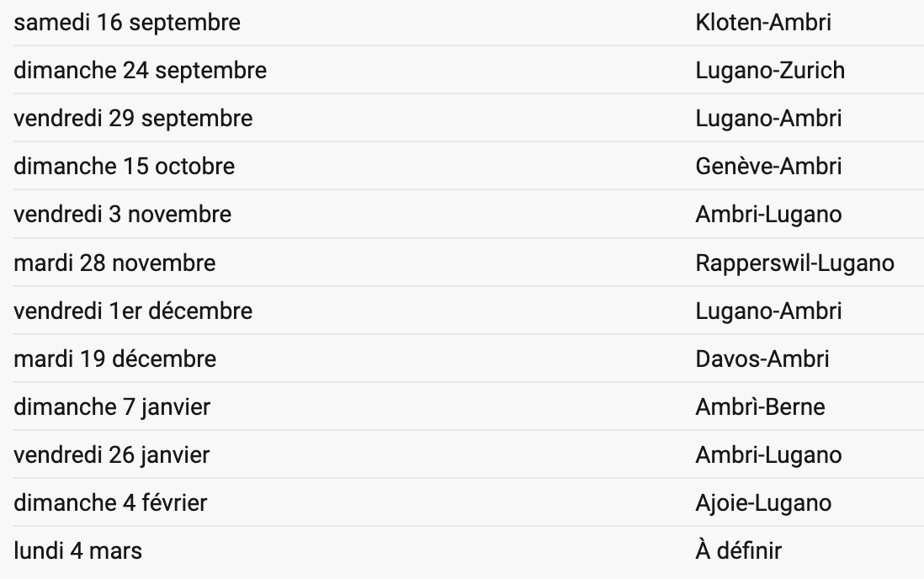This screenshot has width=924, height=579.
Task: Click the À définir entry
Action: pos(738,550)
